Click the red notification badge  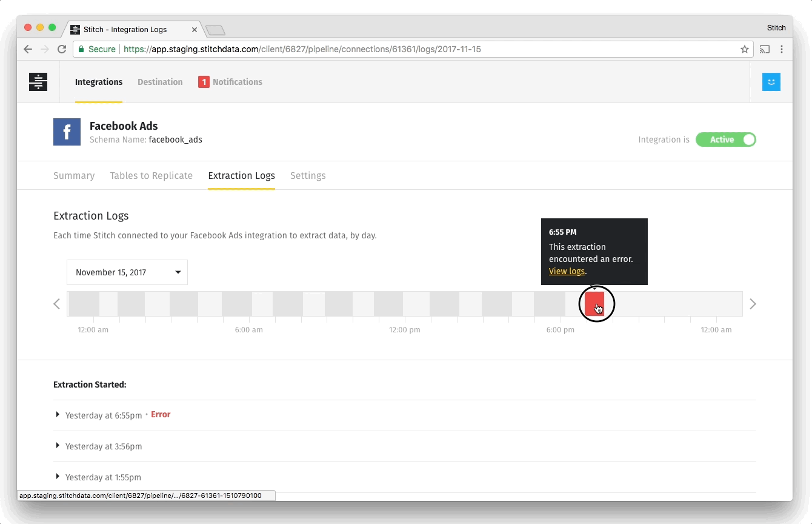point(204,82)
